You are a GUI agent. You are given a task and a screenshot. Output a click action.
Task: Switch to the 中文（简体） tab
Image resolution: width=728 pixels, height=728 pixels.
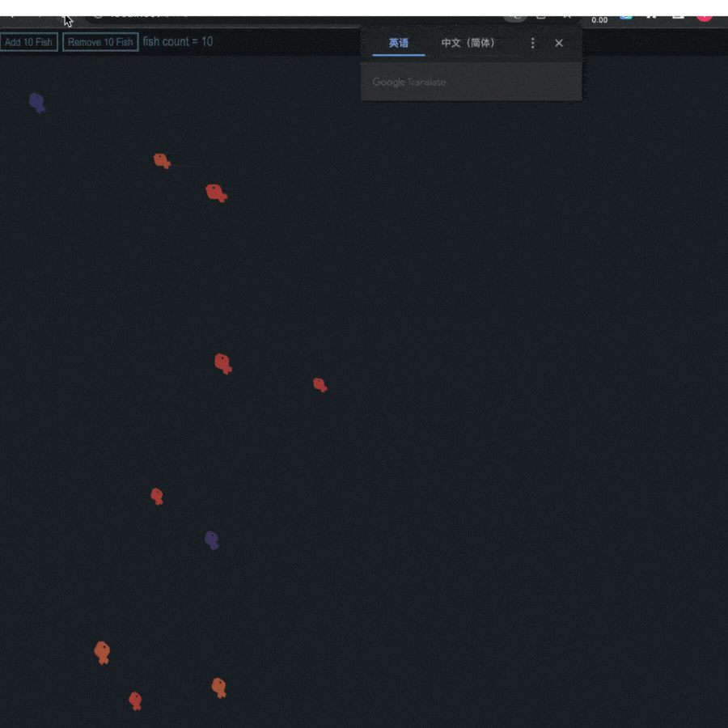[468, 43]
